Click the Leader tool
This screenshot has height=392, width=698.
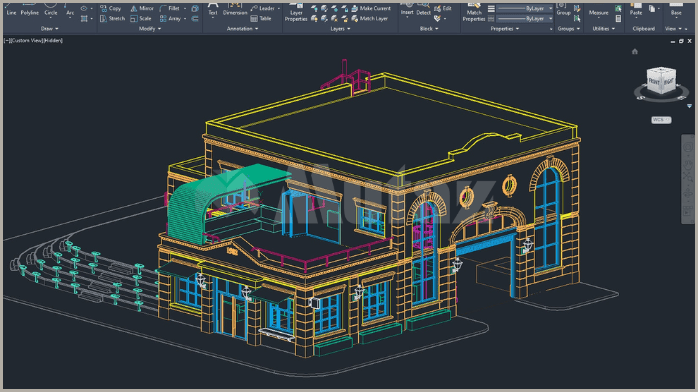click(263, 8)
